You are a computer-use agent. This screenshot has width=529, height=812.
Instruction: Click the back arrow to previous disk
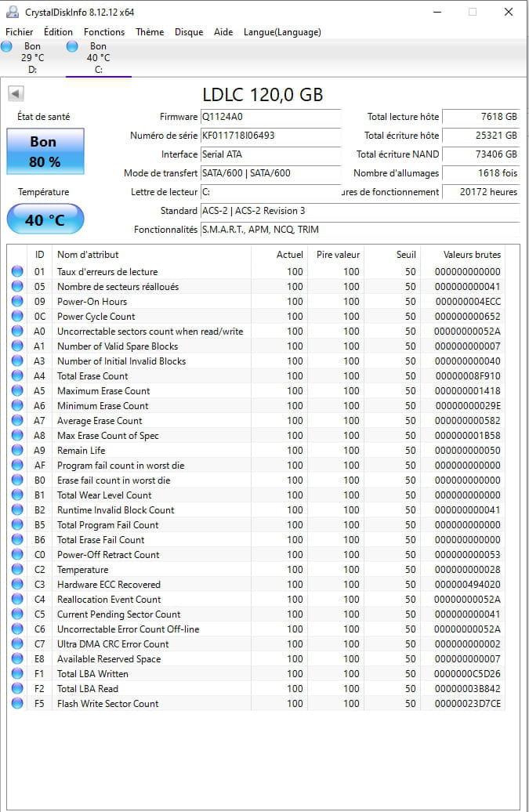pyautogui.click(x=16, y=94)
